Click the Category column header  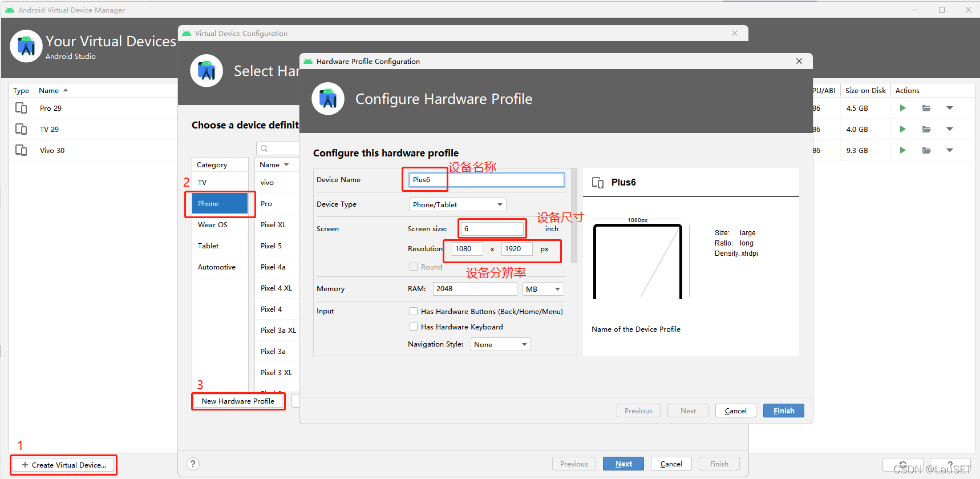[220, 164]
